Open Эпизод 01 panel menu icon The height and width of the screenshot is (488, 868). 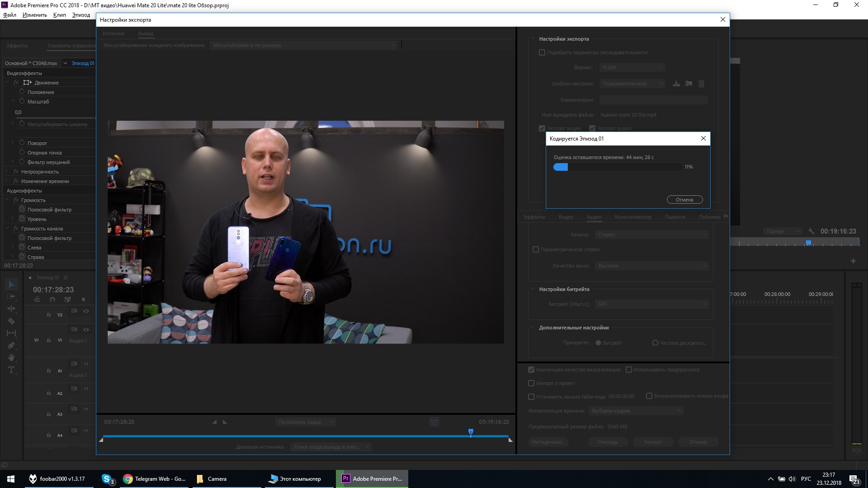(x=66, y=277)
